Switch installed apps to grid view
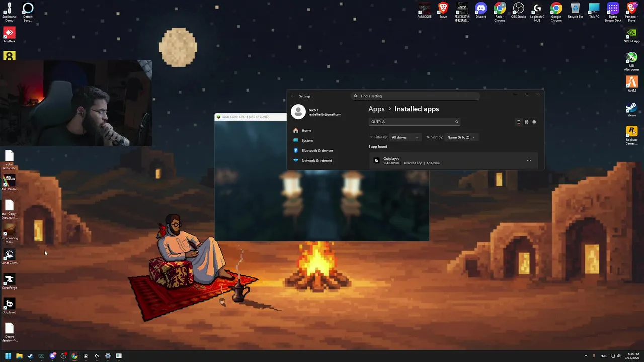Screen dimensions: 644x362 tap(527, 122)
